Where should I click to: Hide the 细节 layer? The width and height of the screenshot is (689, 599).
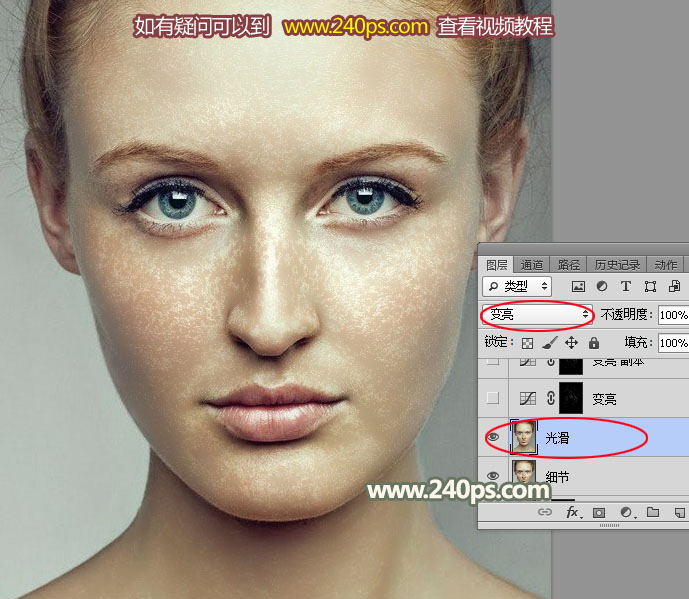493,476
